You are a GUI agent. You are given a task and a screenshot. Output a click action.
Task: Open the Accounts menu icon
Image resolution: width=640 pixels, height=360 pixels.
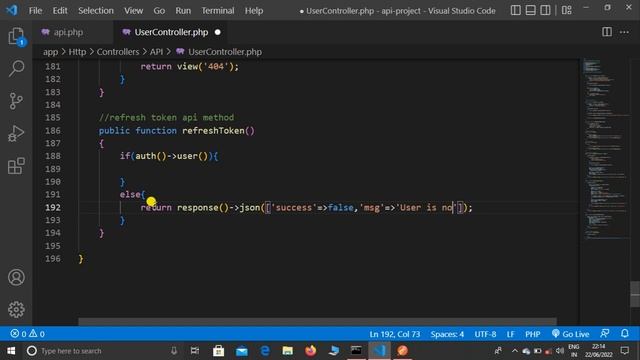pos(16,278)
